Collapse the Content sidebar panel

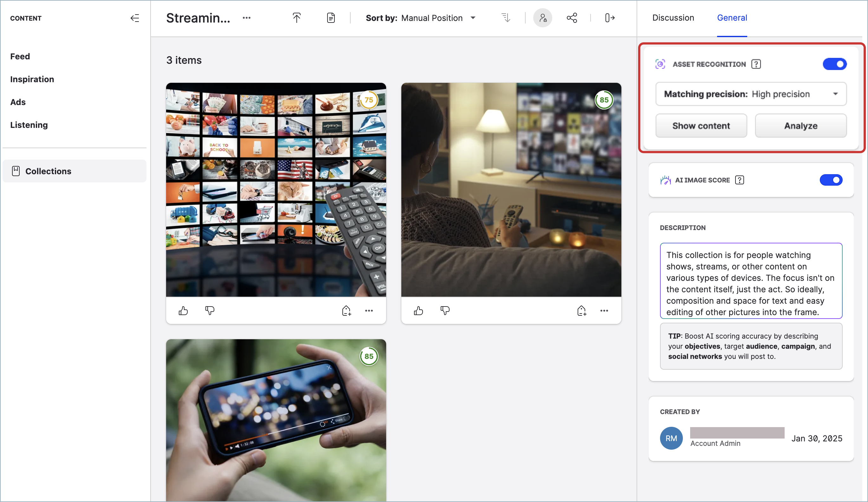click(x=135, y=18)
